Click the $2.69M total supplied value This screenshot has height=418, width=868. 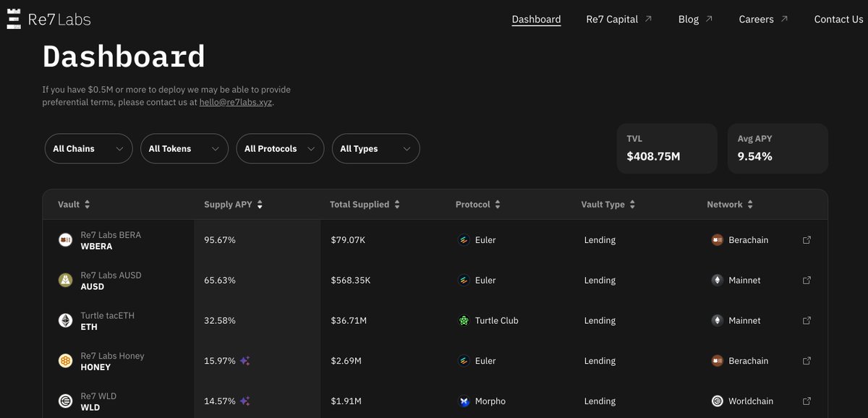tap(346, 361)
